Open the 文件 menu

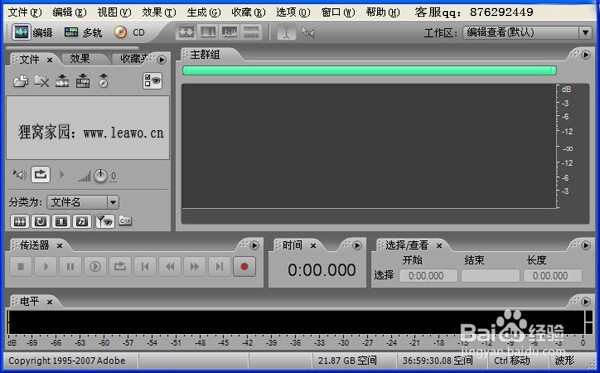click(x=24, y=13)
